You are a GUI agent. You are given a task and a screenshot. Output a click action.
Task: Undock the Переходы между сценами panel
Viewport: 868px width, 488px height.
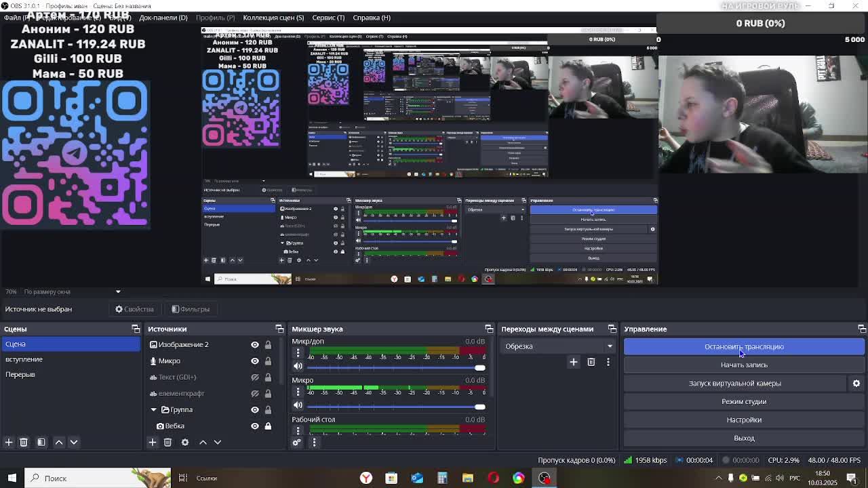tap(612, 329)
